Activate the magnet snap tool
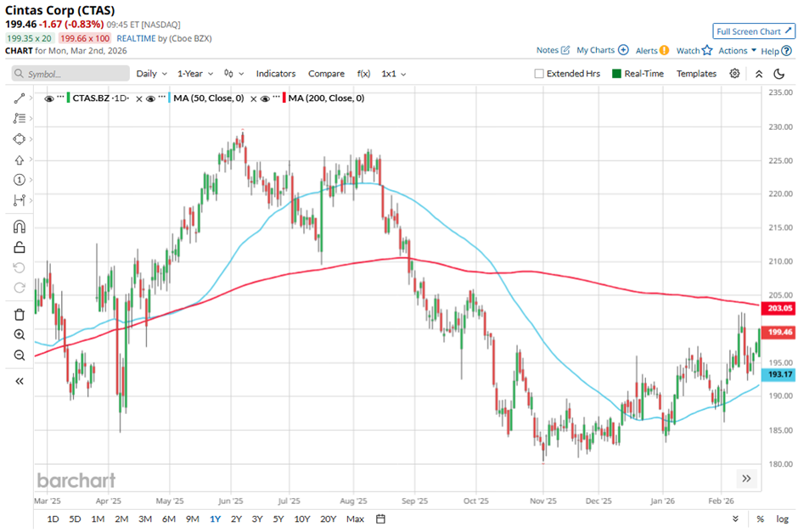Viewport: 798px width, 532px height. 20,227
